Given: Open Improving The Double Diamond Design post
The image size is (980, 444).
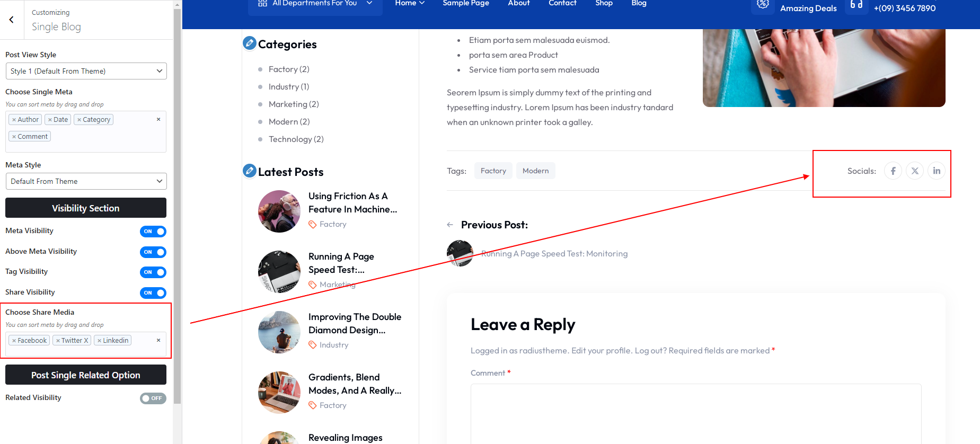Looking at the screenshot, I should coord(355,324).
